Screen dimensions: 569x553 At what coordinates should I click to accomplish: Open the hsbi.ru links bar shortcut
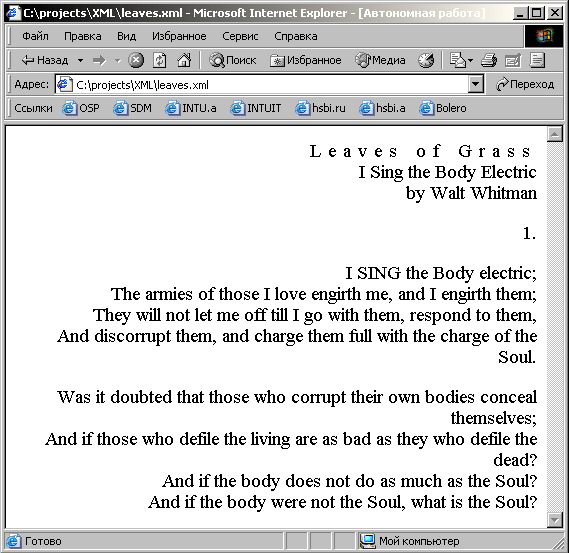pos(320,108)
